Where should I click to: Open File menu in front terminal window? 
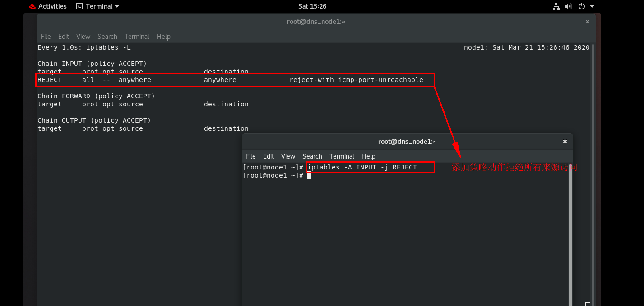pyautogui.click(x=250, y=156)
